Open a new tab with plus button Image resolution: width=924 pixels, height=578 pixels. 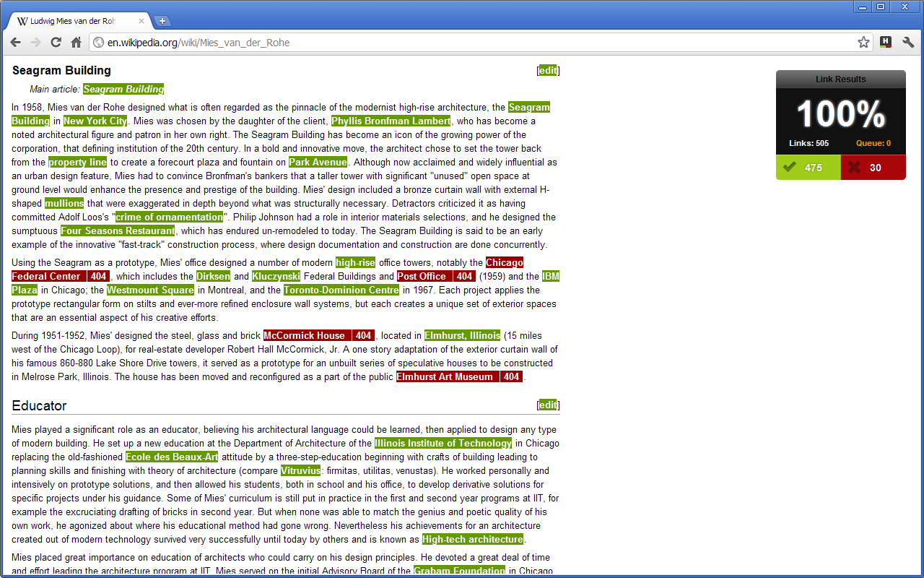pyautogui.click(x=162, y=21)
